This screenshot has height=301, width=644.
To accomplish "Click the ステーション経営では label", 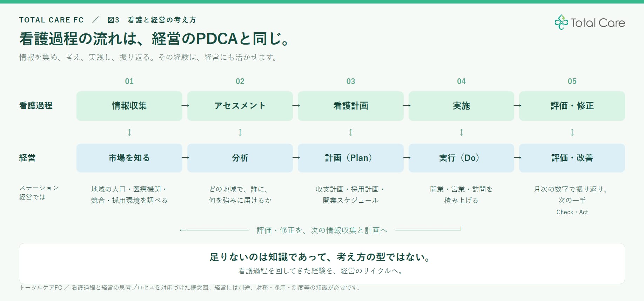I will 39,192.
